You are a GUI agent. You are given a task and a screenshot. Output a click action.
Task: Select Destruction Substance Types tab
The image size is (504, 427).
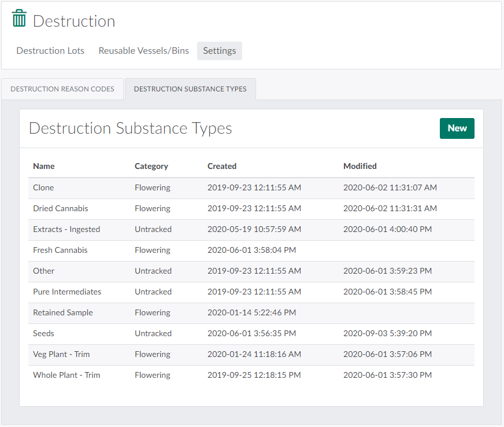(x=190, y=89)
